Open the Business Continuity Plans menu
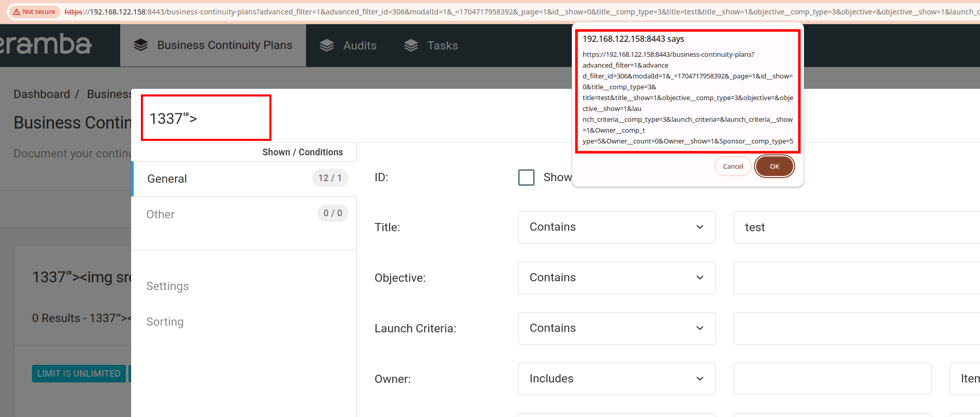 pyautogui.click(x=213, y=45)
